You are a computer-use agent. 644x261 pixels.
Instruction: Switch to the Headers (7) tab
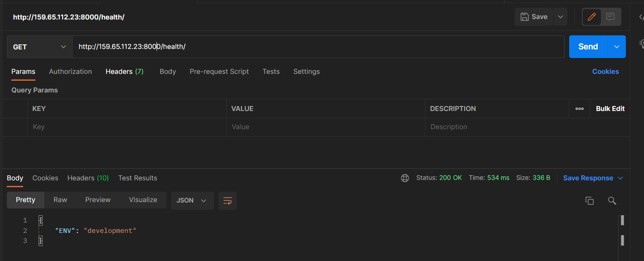(x=124, y=71)
